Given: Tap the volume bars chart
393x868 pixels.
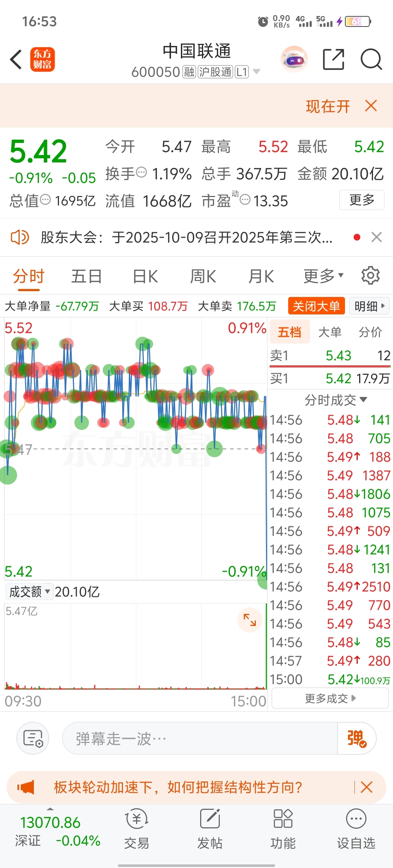Looking at the screenshot, I should 135,646.
